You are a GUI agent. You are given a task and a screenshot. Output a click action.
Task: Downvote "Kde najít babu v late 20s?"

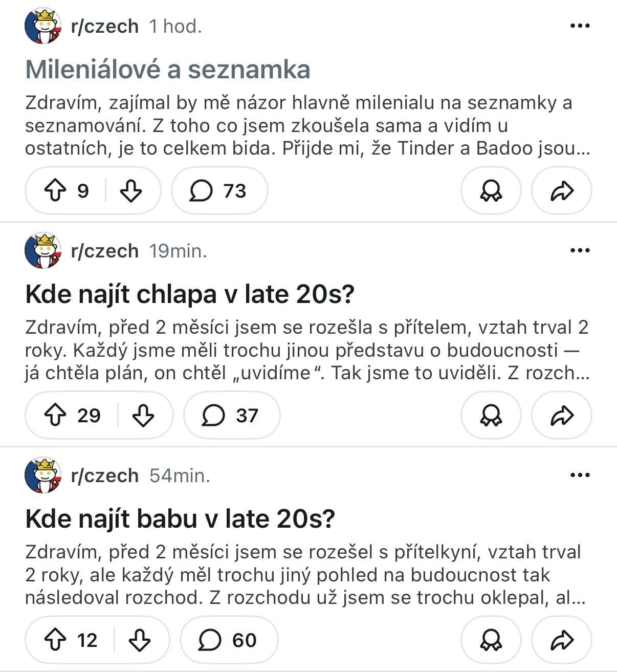coord(139,640)
